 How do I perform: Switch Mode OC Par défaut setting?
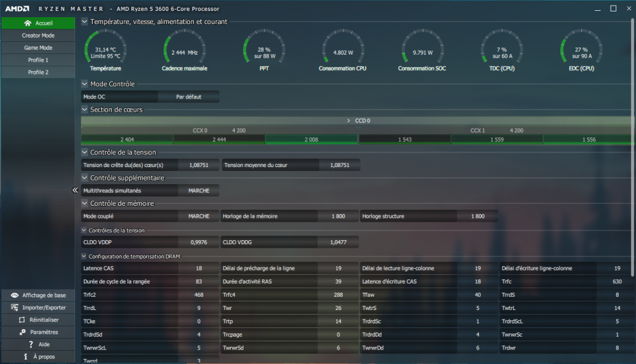point(188,97)
